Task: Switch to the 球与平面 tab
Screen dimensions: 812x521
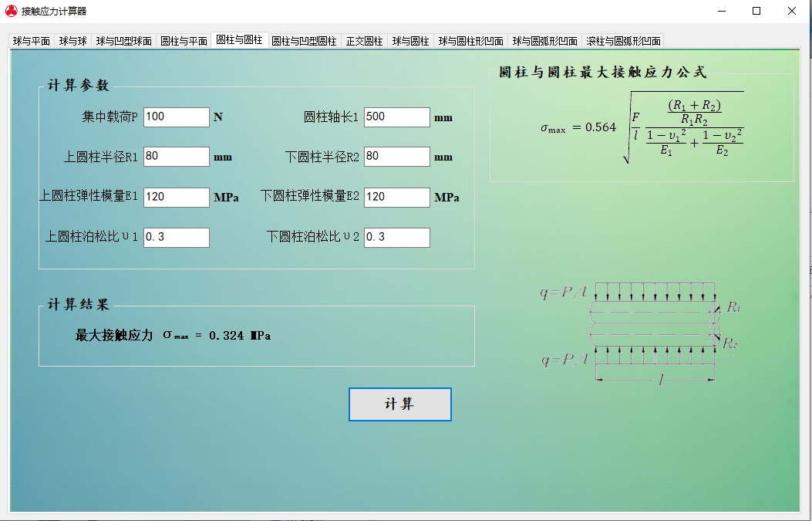Action: pos(32,42)
